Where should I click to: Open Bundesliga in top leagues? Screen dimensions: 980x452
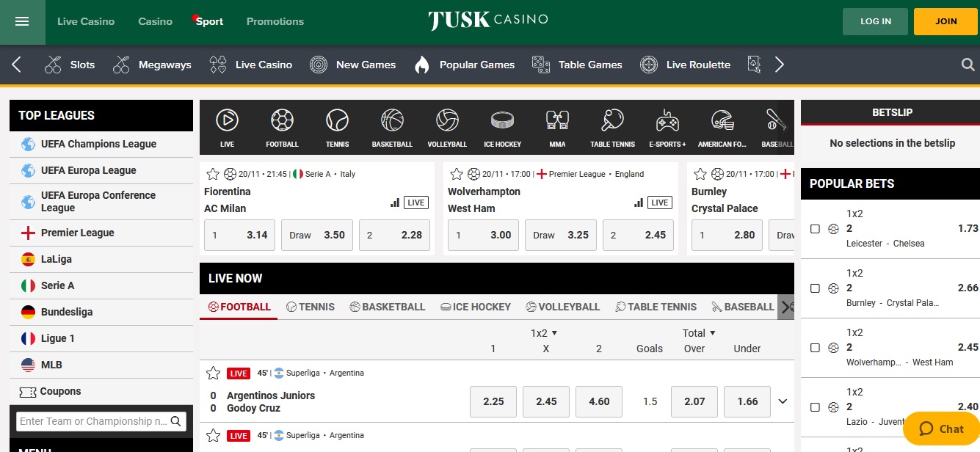tap(101, 312)
